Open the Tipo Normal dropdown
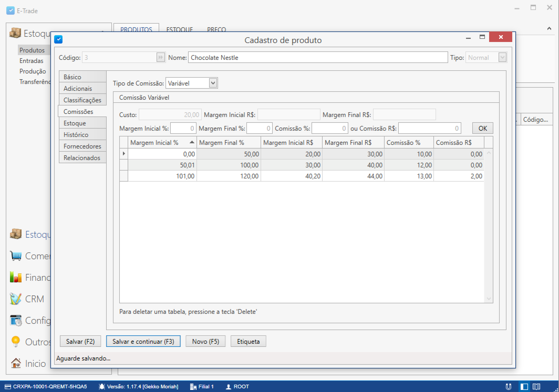 pyautogui.click(x=502, y=57)
